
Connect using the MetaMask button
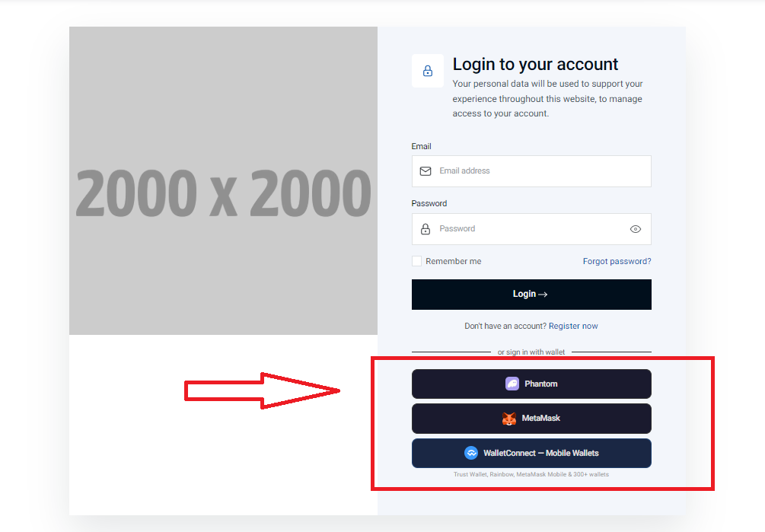click(x=531, y=419)
